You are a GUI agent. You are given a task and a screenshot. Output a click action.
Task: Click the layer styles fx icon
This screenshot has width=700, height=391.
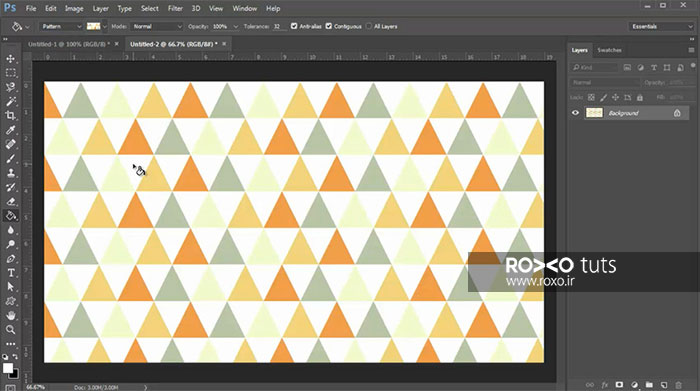tap(604, 385)
